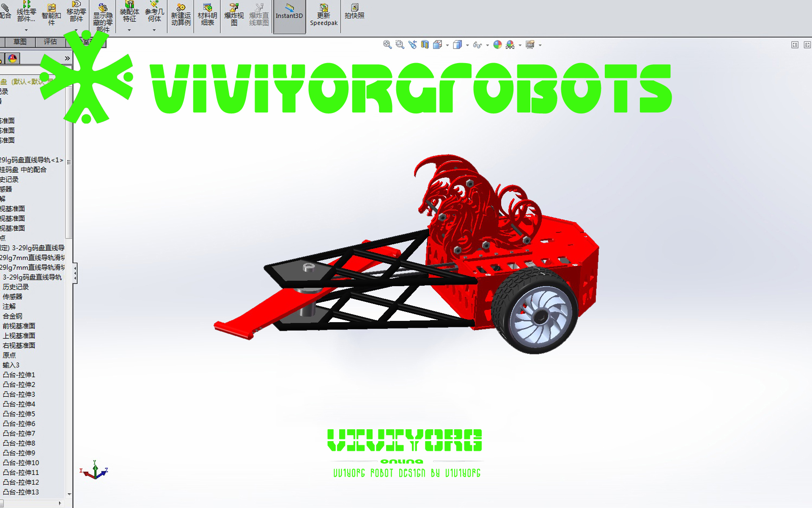The width and height of the screenshot is (812, 508).
Task: Insert a 材料明细表 bill of materials
Action: 207,16
